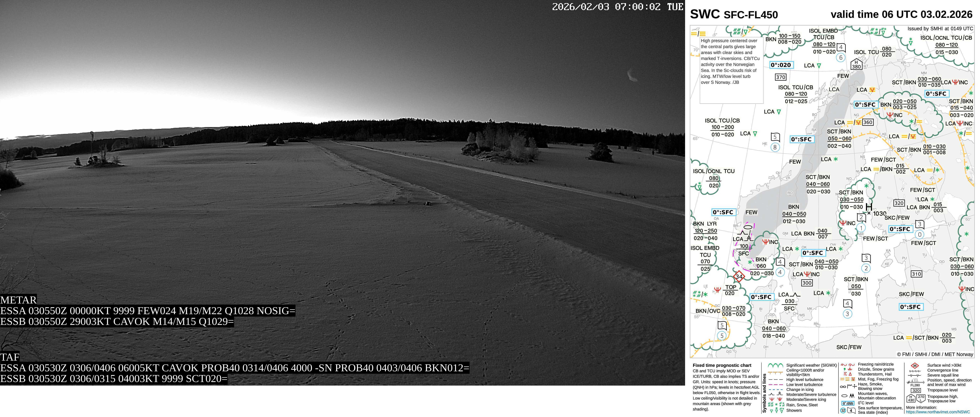Click the circled 6 sea temperature marker

pyautogui.click(x=841, y=57)
